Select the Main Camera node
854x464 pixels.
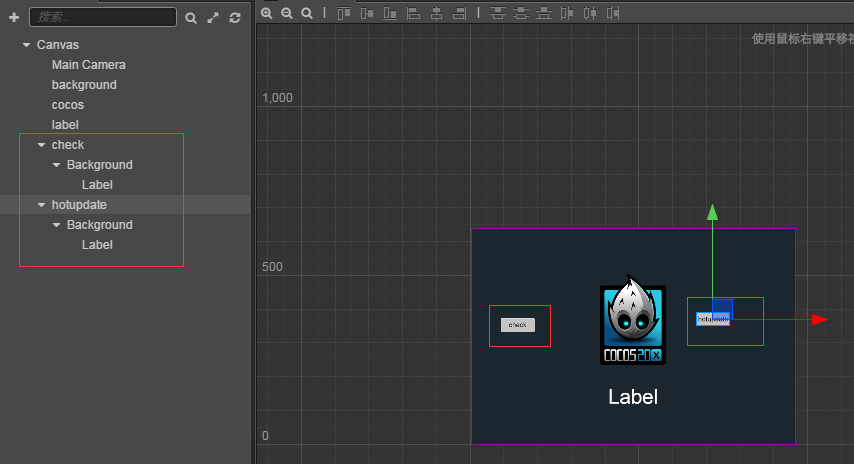89,65
